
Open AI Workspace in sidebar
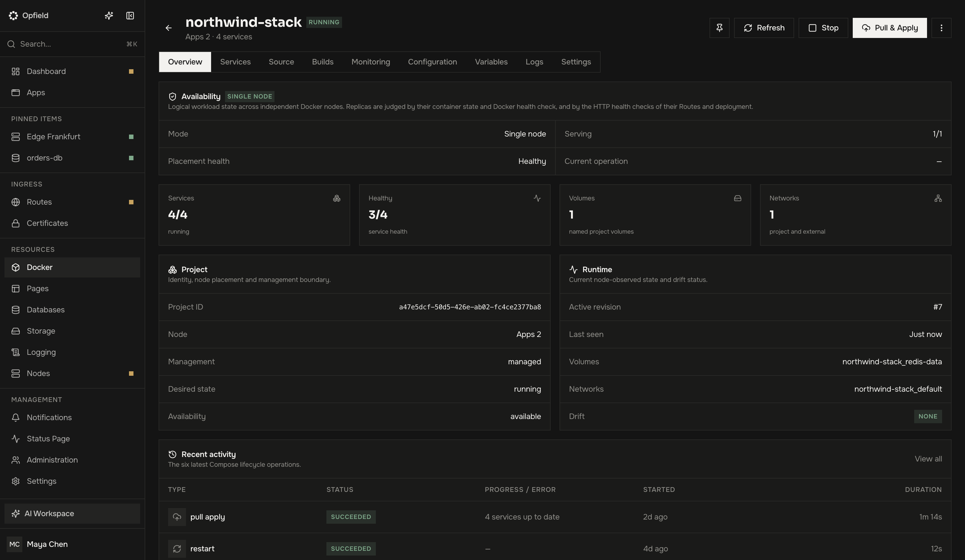[x=72, y=514]
